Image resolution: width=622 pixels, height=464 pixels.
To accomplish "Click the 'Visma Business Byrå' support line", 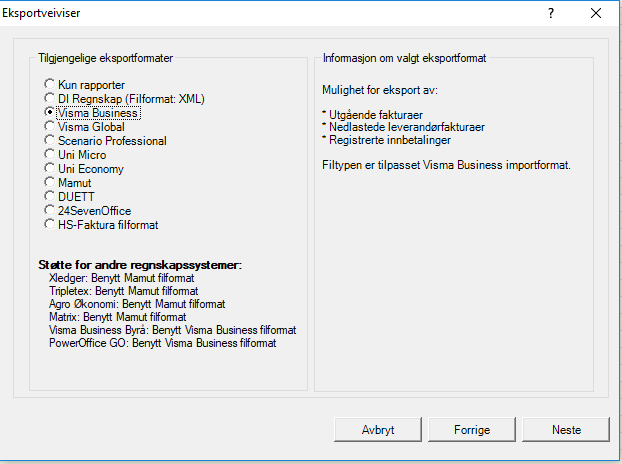I will coord(173,330).
